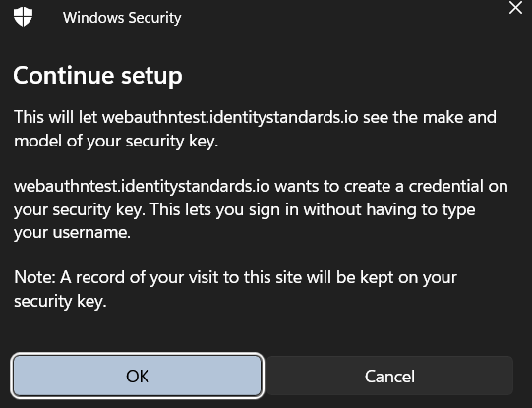Confirm setup with the OK button
Viewport: 532px width, 408px height.
tap(138, 376)
